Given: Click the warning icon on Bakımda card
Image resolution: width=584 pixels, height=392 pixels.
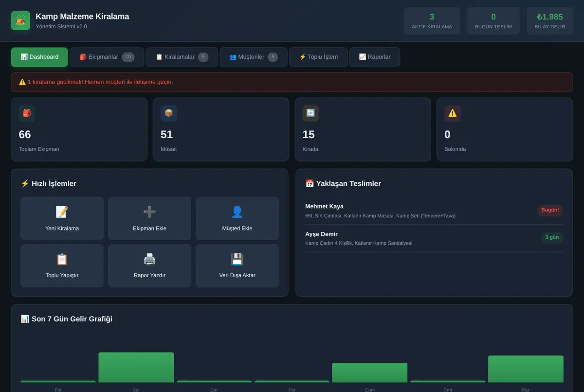Looking at the screenshot, I should coord(453,113).
